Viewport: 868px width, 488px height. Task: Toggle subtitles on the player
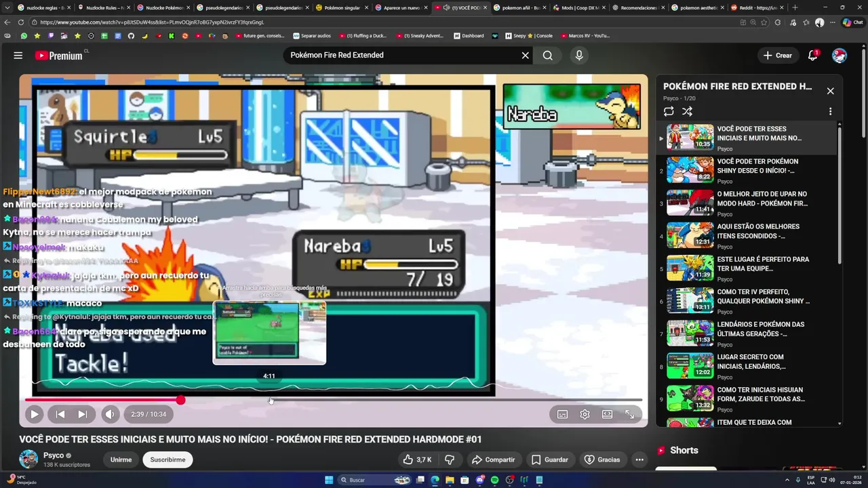tap(562, 414)
